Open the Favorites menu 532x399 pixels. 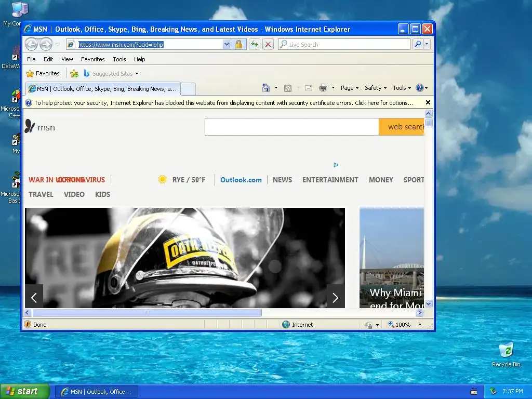(92, 59)
